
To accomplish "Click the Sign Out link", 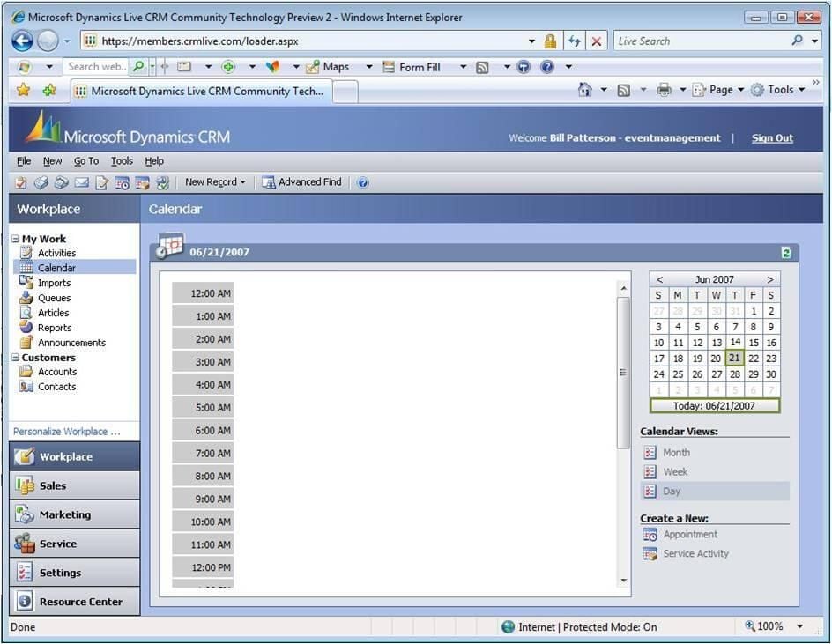I will pyautogui.click(x=772, y=138).
